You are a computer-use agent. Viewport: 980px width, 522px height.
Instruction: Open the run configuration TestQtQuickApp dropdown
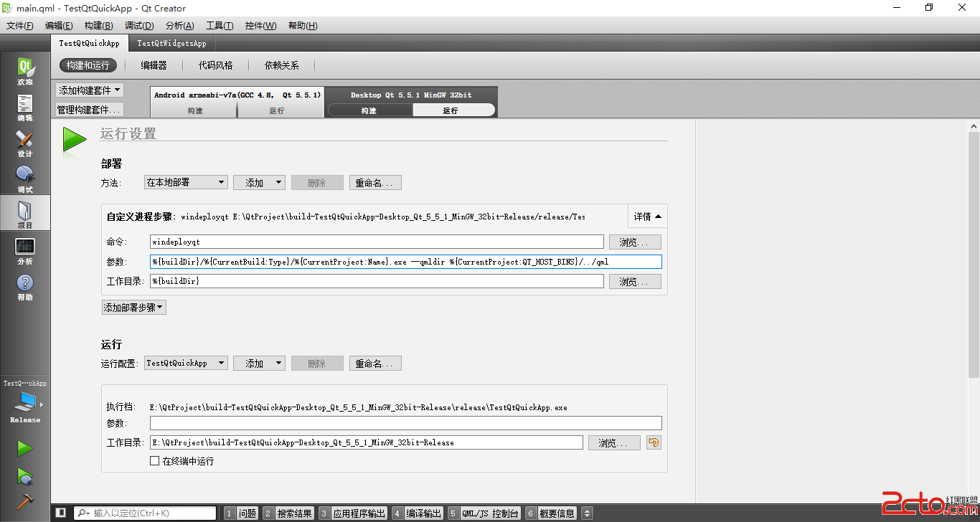point(186,363)
